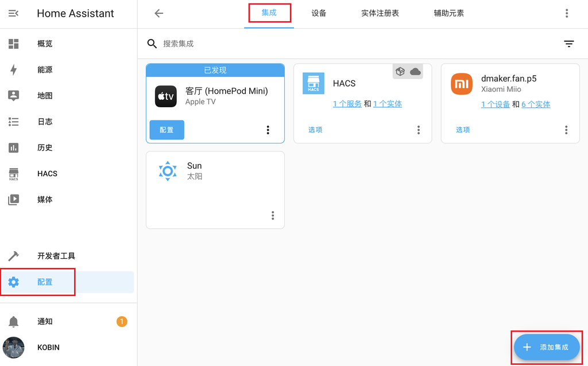This screenshot has height=366, width=588.
Task: Open the 实体注册表 tab
Action: [380, 13]
